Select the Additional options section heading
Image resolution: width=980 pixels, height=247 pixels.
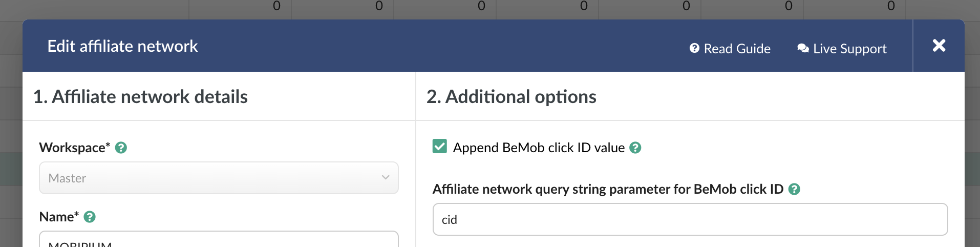(x=512, y=96)
